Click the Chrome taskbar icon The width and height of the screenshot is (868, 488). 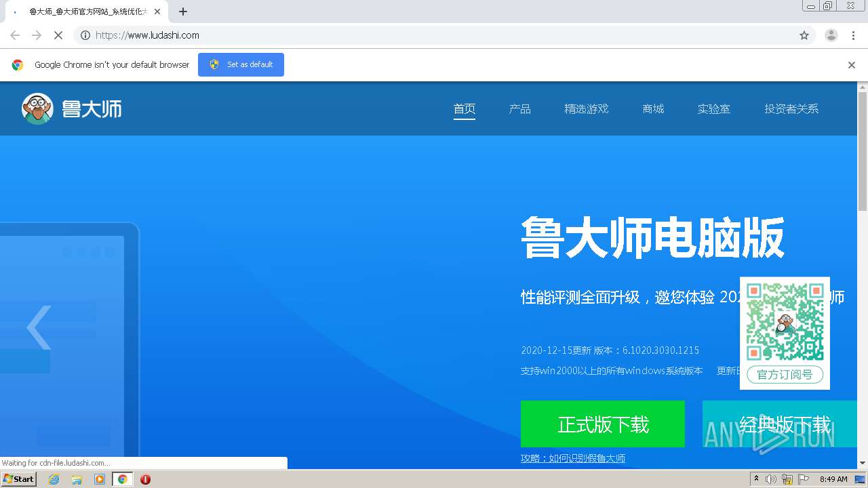coord(122,479)
